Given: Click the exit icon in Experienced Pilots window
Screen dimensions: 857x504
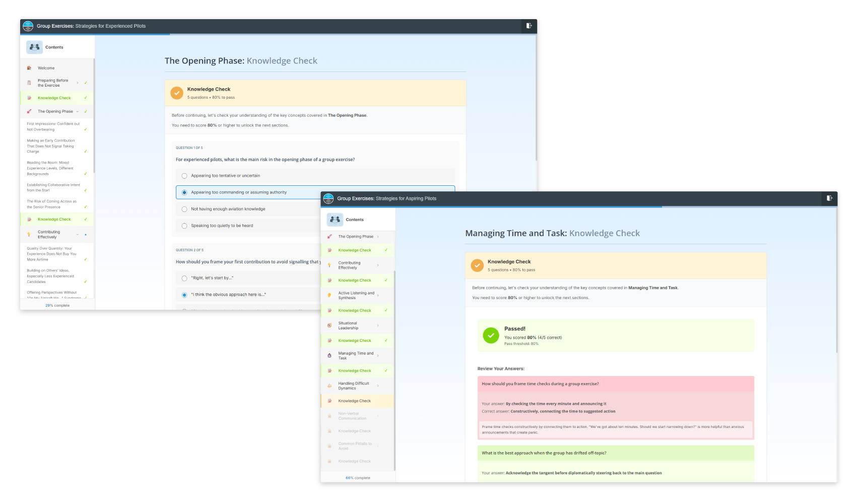Looking at the screenshot, I should coord(529,26).
